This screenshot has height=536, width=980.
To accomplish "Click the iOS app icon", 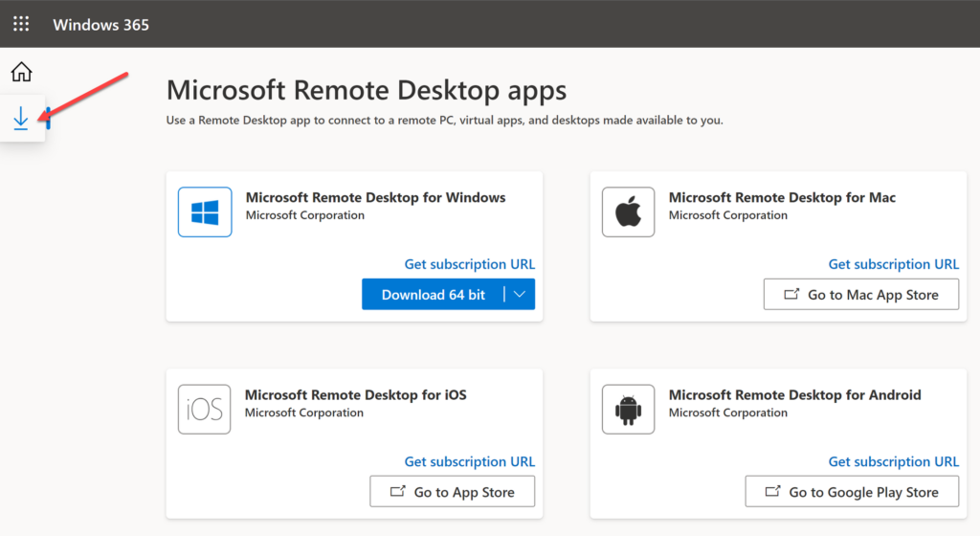I will [x=205, y=410].
